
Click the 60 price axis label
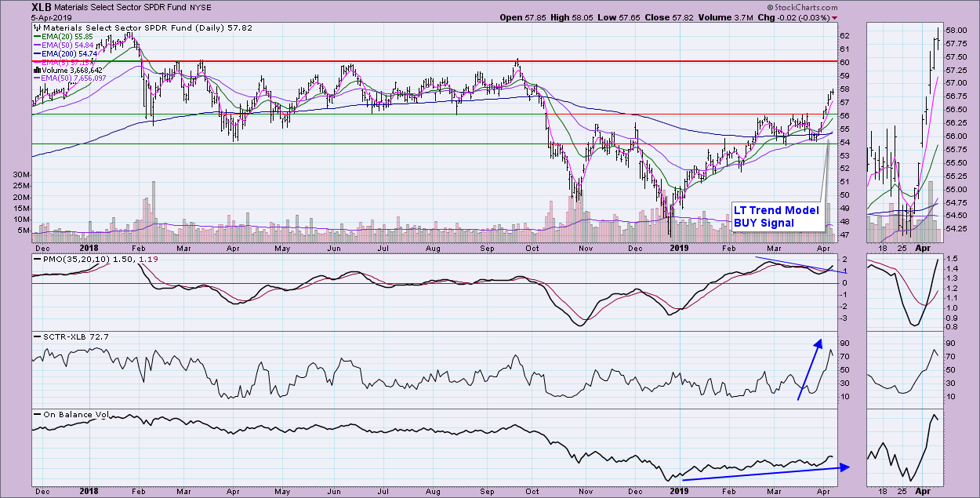[844, 62]
